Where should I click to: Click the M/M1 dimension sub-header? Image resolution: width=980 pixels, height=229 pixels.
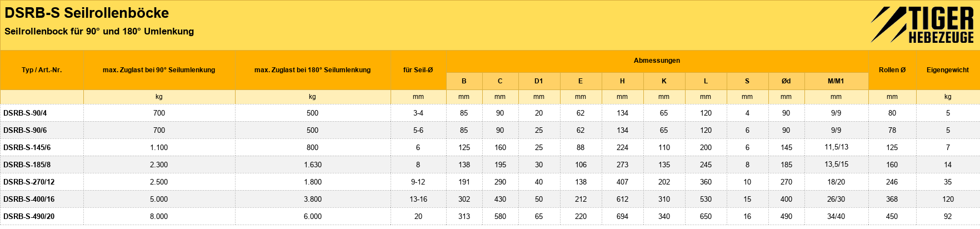[836, 81]
